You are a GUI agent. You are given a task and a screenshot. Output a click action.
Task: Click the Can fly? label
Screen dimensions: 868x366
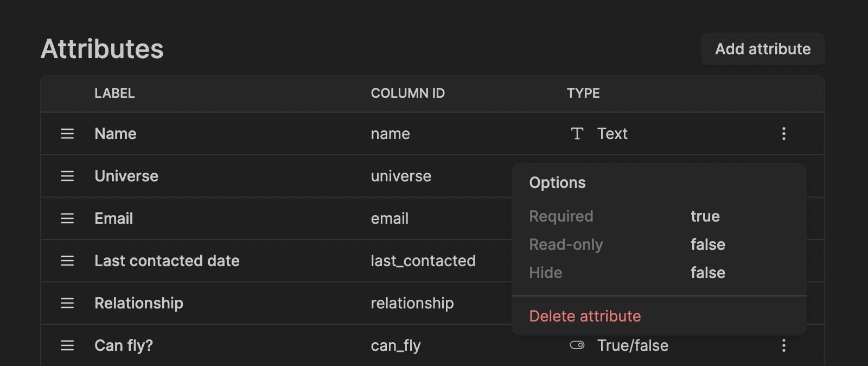pos(124,345)
